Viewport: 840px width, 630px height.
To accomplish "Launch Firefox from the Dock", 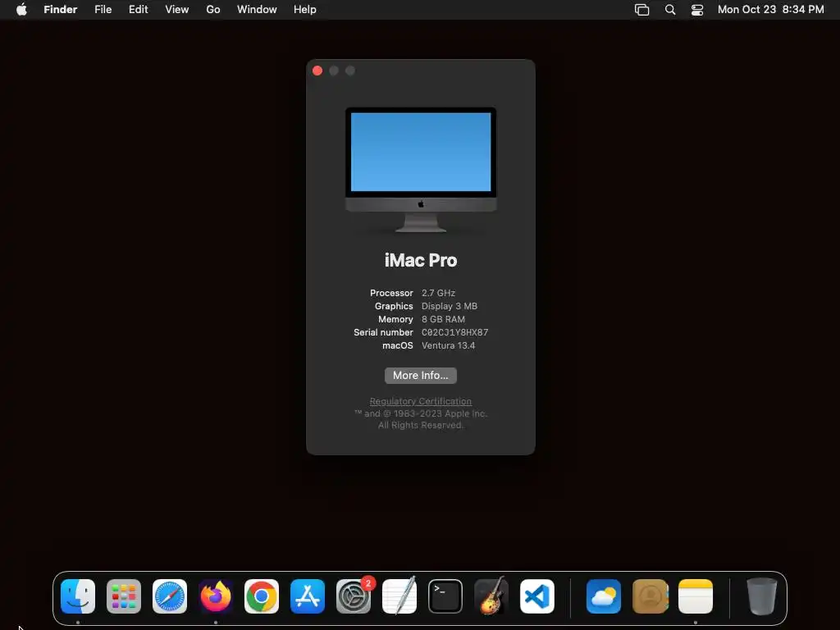I will [216, 596].
